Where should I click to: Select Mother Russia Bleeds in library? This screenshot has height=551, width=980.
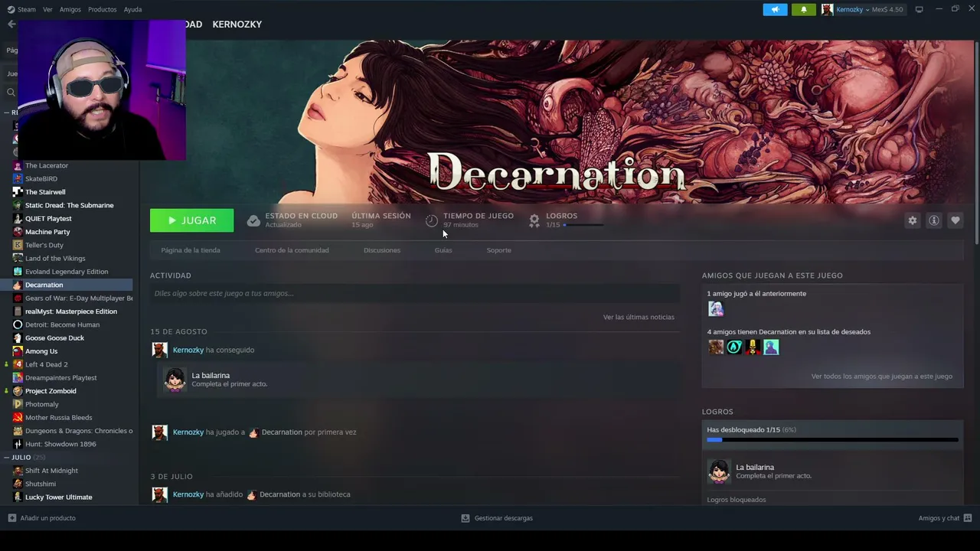pyautogui.click(x=58, y=418)
